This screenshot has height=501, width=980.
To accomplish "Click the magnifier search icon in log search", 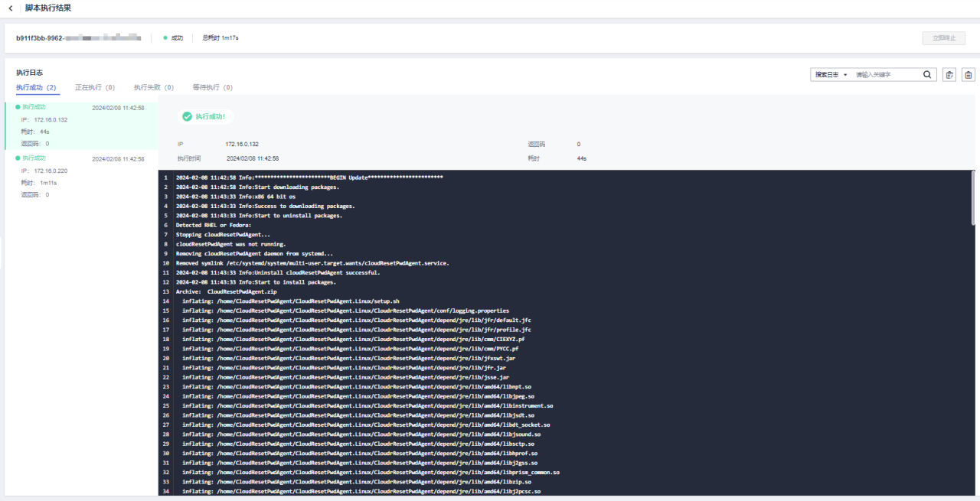I will (927, 75).
